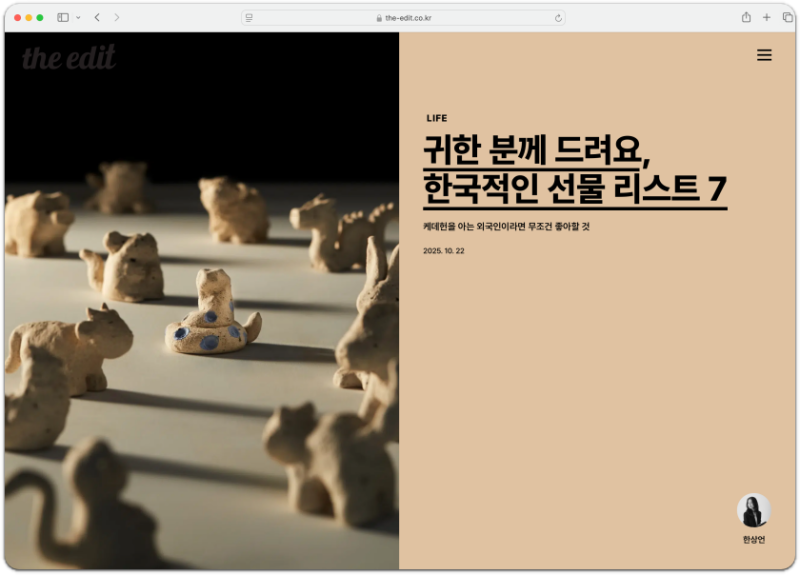Open a new tab with plus icon
The width and height of the screenshot is (800, 575).
point(766,17)
